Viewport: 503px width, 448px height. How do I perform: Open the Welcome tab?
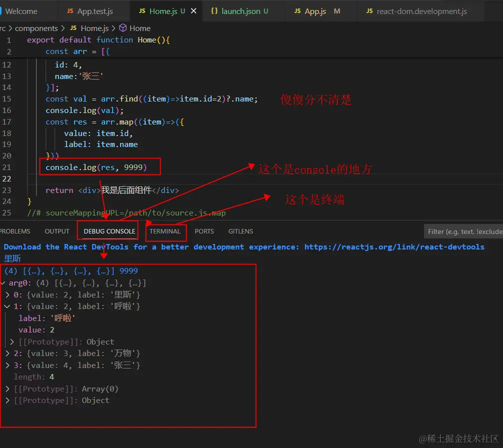pyautogui.click(x=21, y=11)
